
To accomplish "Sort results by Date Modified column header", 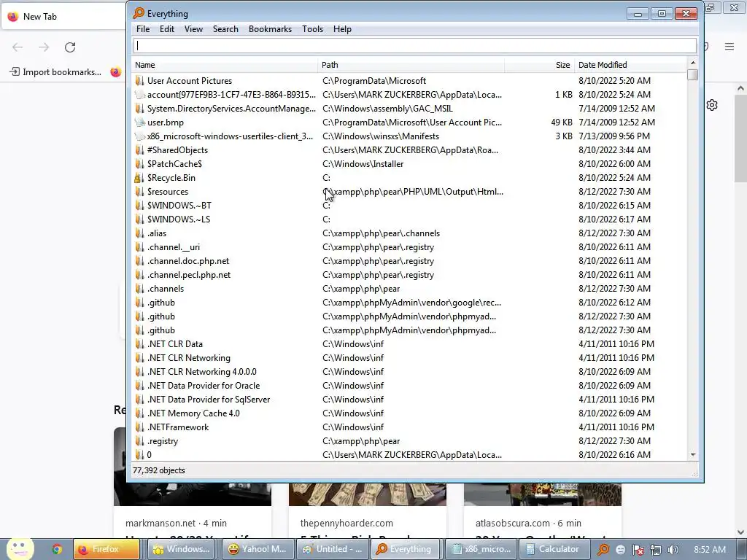I will coord(630,65).
